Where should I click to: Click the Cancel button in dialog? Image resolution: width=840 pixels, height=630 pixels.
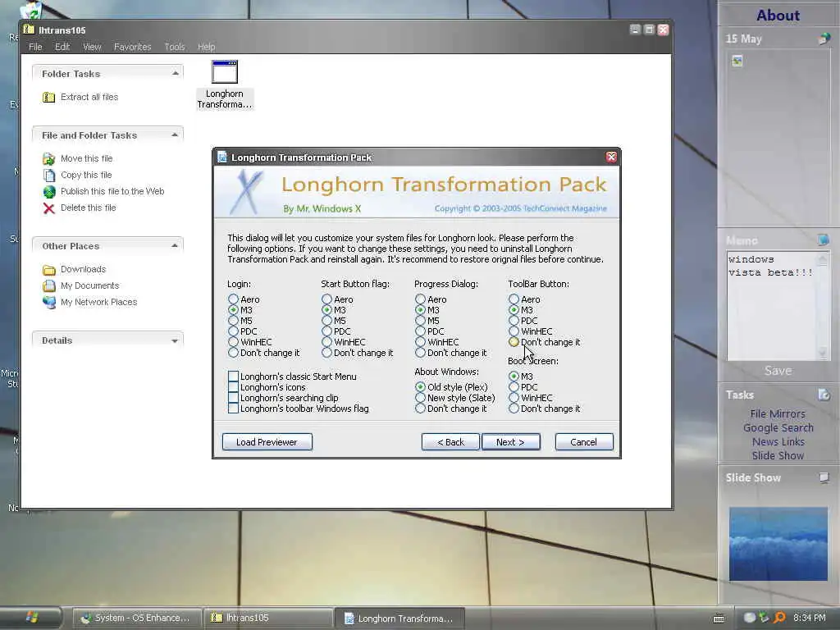pos(584,442)
